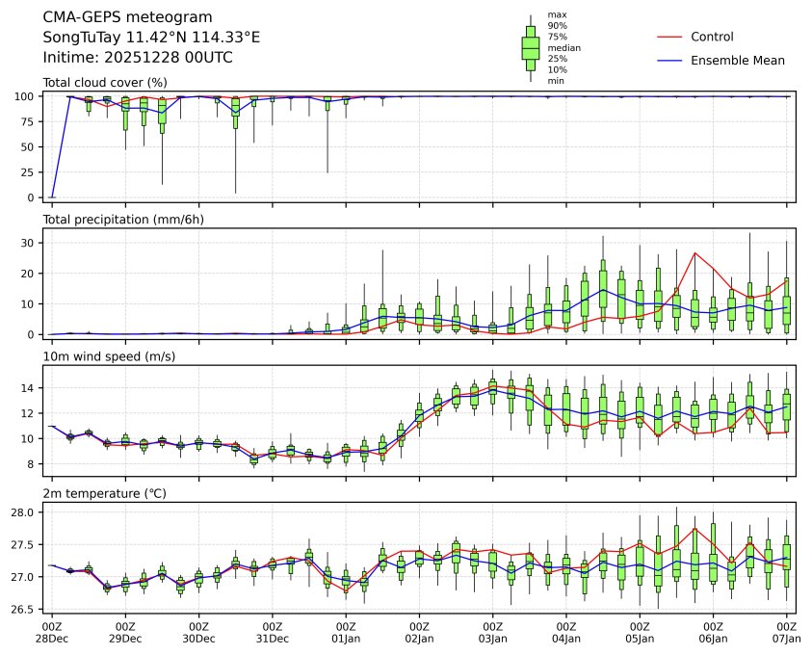This screenshot has height=655, width=812.
Task: Click the 00Z 07Jan time axis label
Action: 787,632
